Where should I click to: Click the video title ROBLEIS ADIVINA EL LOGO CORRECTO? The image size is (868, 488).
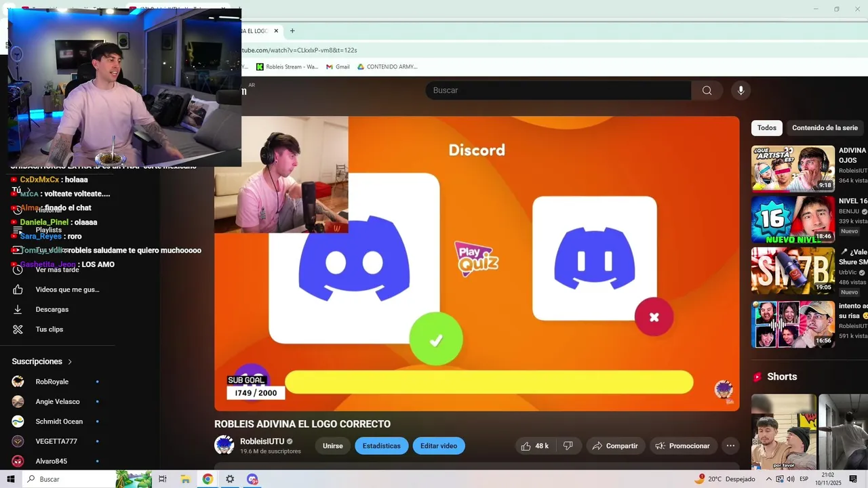coord(302,424)
